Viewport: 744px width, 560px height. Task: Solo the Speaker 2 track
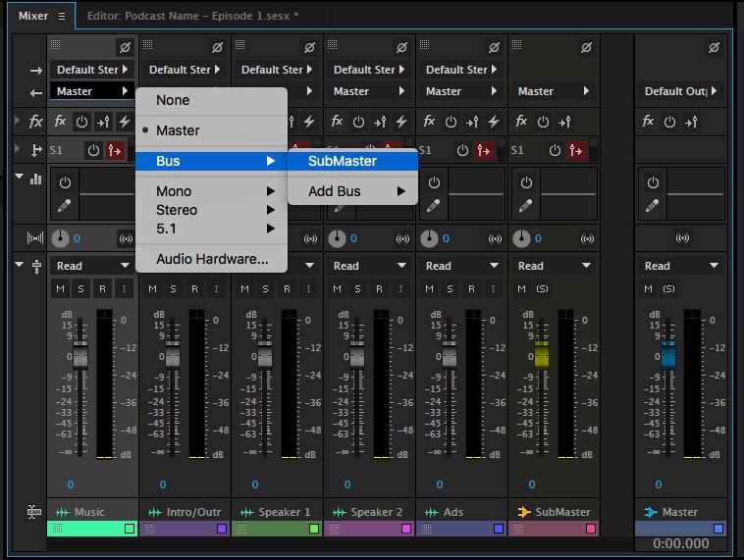click(x=358, y=288)
